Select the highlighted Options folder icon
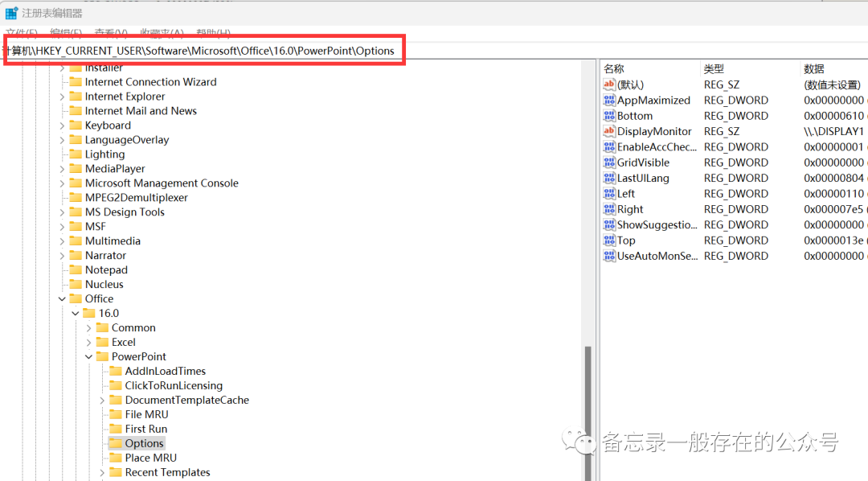Image resolution: width=868 pixels, height=481 pixels. tap(116, 442)
